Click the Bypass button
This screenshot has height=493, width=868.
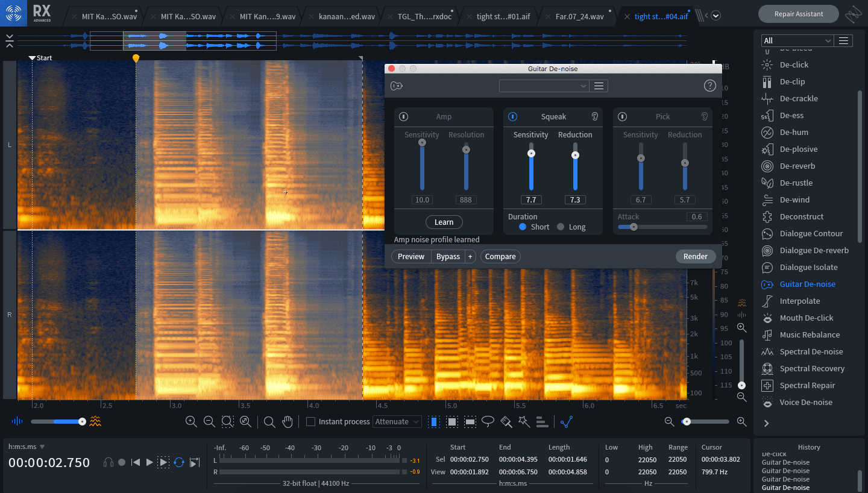pos(448,256)
